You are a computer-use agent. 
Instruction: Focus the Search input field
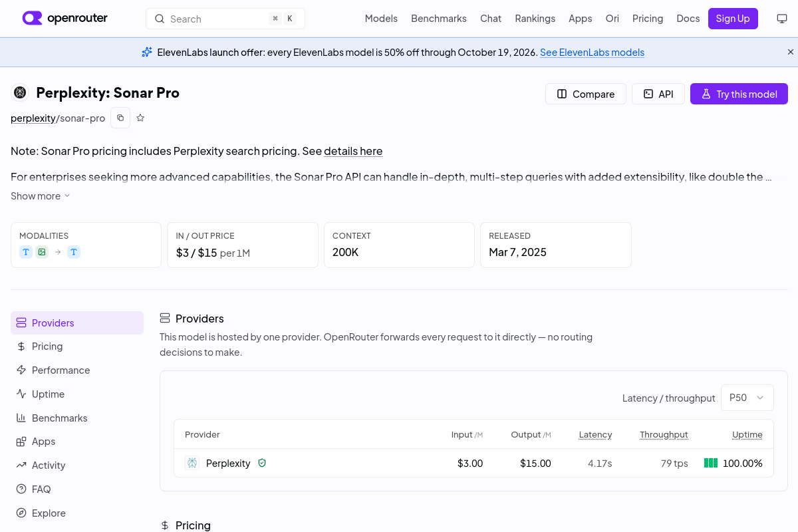pyautogui.click(x=225, y=19)
